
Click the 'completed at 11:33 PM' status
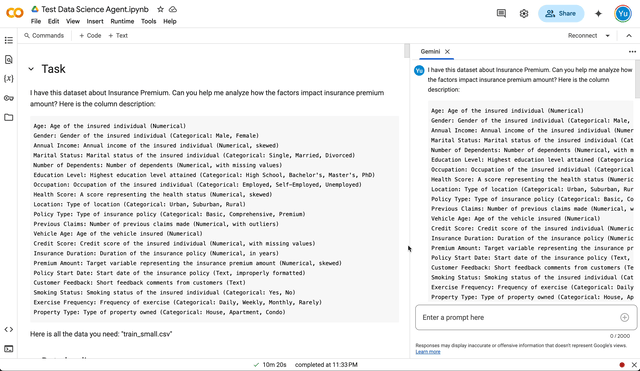pyautogui.click(x=326, y=365)
